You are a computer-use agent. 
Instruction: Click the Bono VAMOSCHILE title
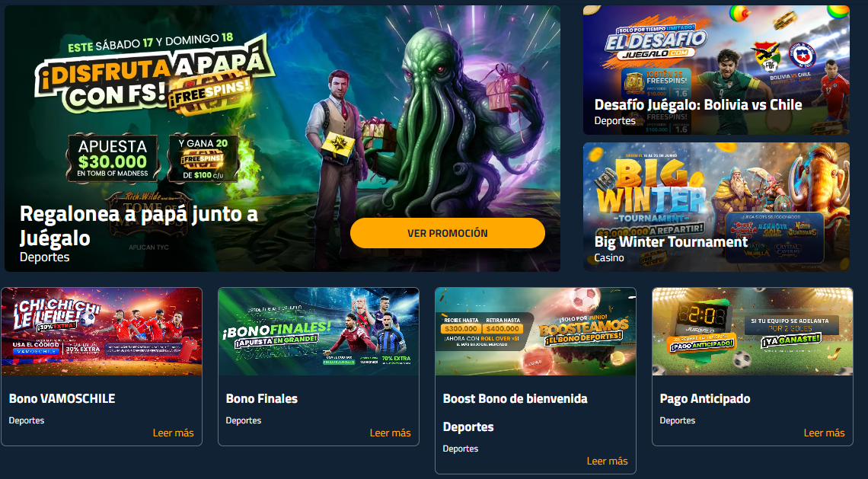point(62,399)
